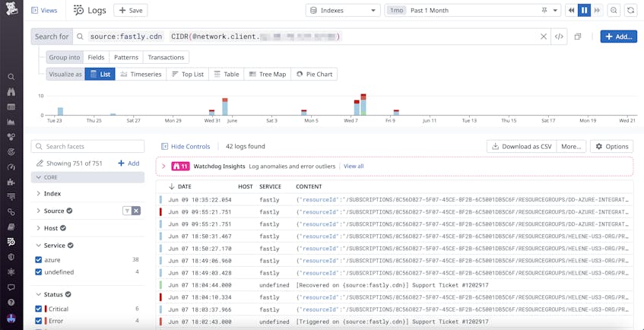Fast forward the time range
The height and width of the screenshot is (330, 644).
tap(597, 11)
